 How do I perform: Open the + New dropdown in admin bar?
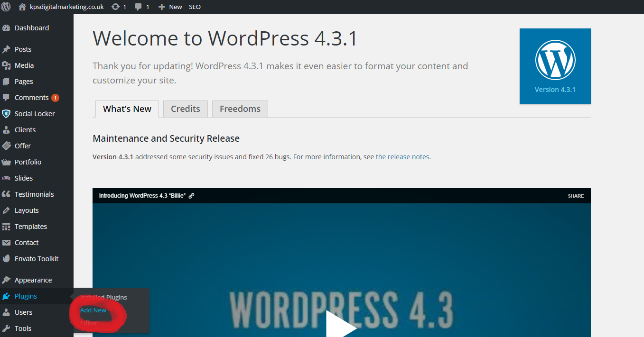tap(170, 7)
